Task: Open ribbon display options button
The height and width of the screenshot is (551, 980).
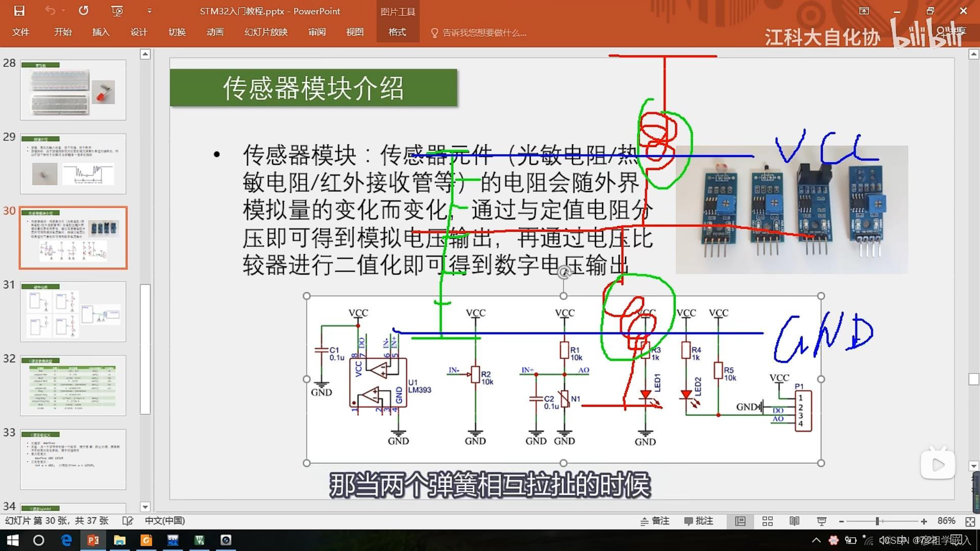Action: pos(864,11)
